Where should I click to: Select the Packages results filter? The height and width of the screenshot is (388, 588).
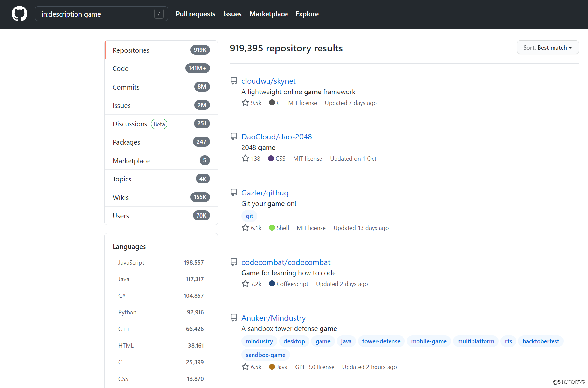tap(161, 142)
